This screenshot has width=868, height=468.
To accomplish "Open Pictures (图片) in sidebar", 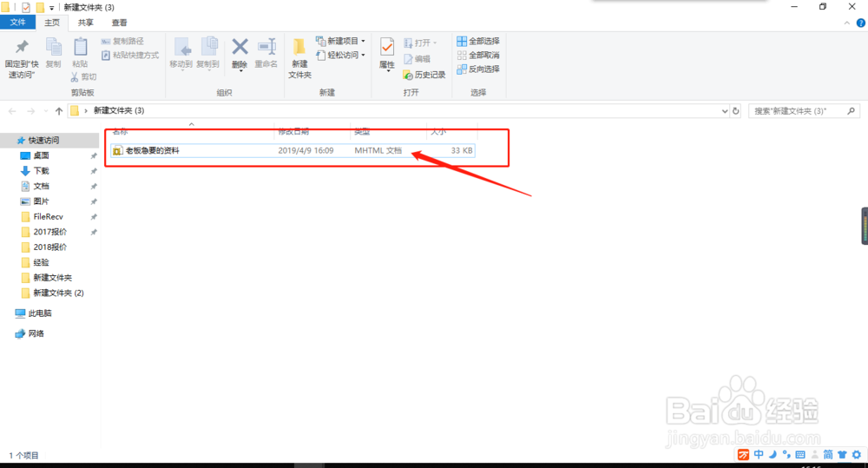I will pyautogui.click(x=41, y=201).
